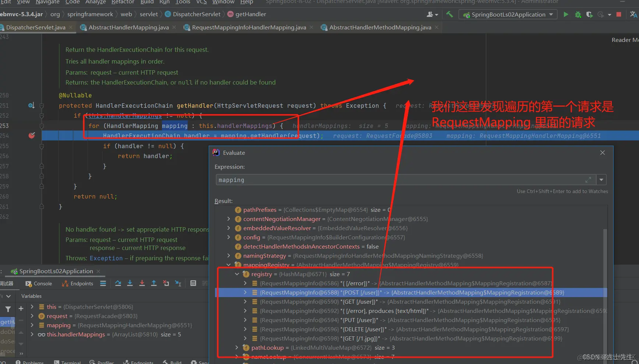Click the override gutter icon on line 251
The height and width of the screenshot is (364, 639).
click(x=31, y=106)
